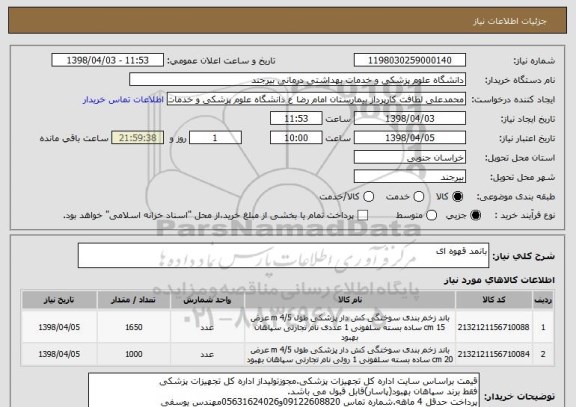
Task: Click the تاریخ نیاز column header
Action: 59,300
